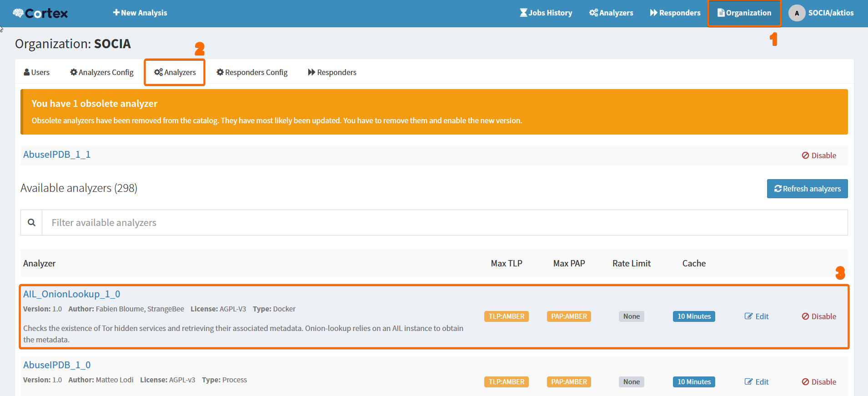The height and width of the screenshot is (396, 868).
Task: Disable the AIL_OnionLookup_1_0 analyzer
Action: pyautogui.click(x=819, y=316)
